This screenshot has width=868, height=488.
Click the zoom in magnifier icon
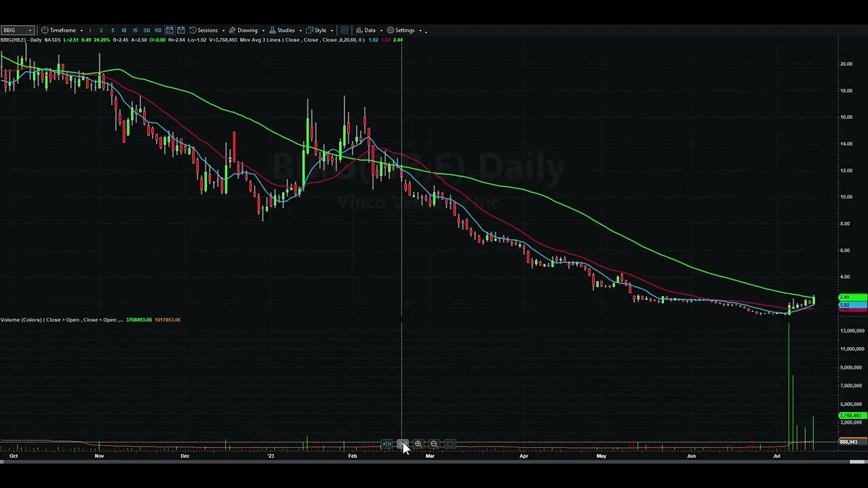418,444
